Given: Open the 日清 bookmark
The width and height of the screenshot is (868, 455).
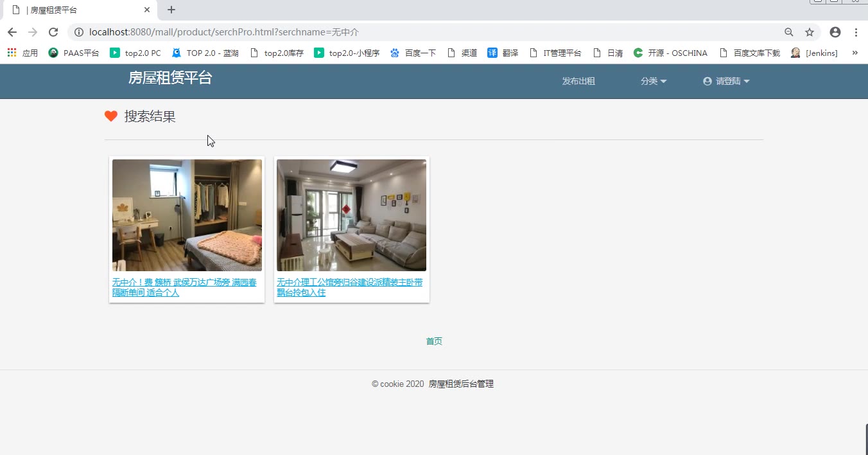Looking at the screenshot, I should coord(607,53).
